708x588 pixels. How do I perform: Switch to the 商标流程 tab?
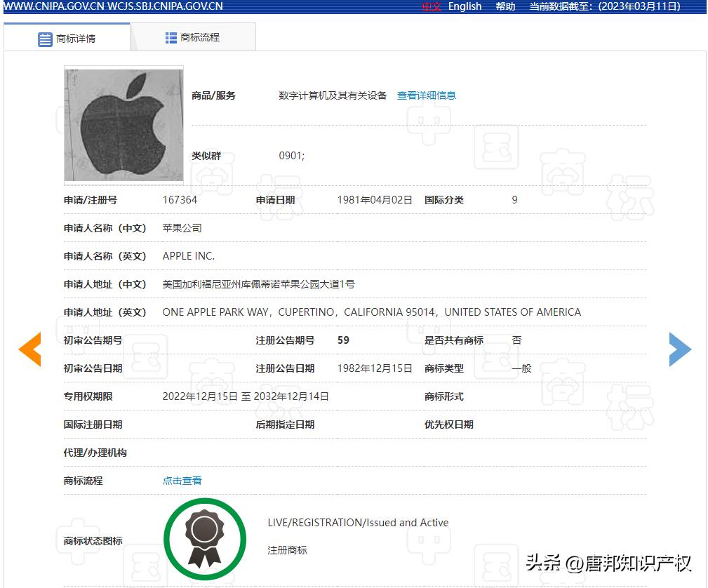click(200, 36)
